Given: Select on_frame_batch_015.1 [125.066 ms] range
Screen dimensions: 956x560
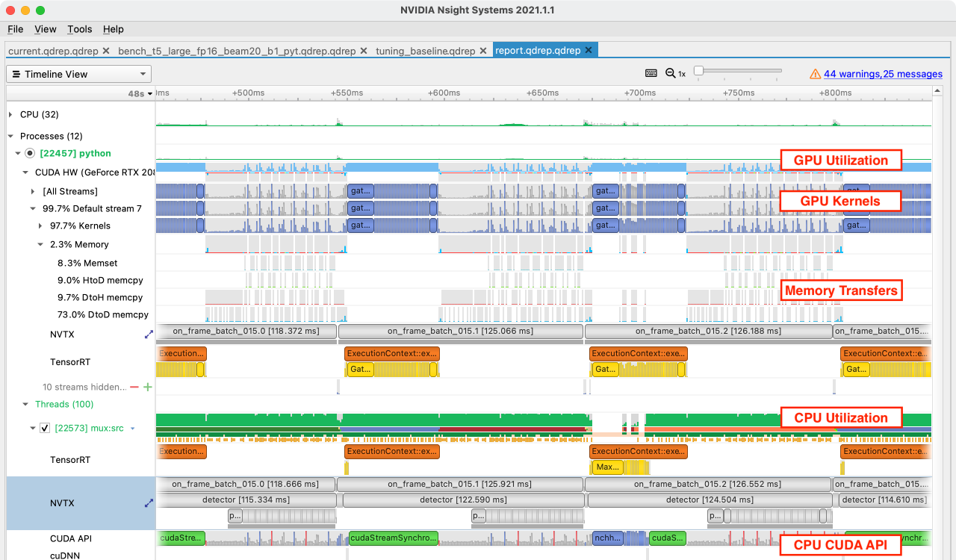Looking at the screenshot, I should click(460, 331).
